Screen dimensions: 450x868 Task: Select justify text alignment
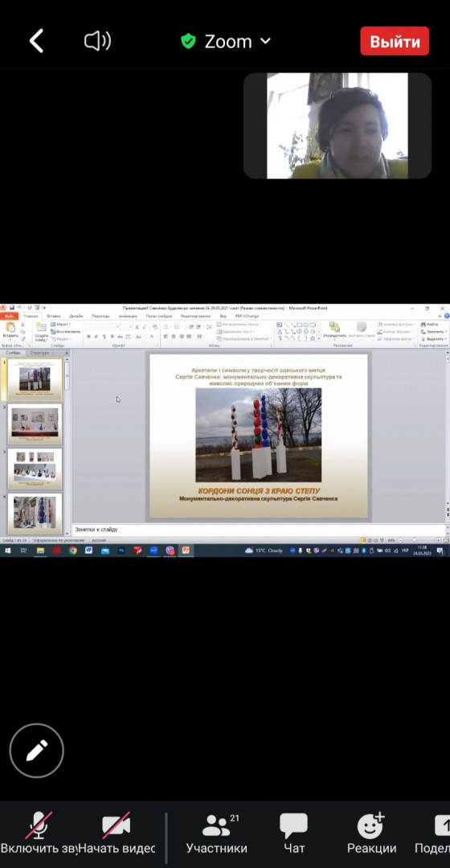click(x=189, y=337)
